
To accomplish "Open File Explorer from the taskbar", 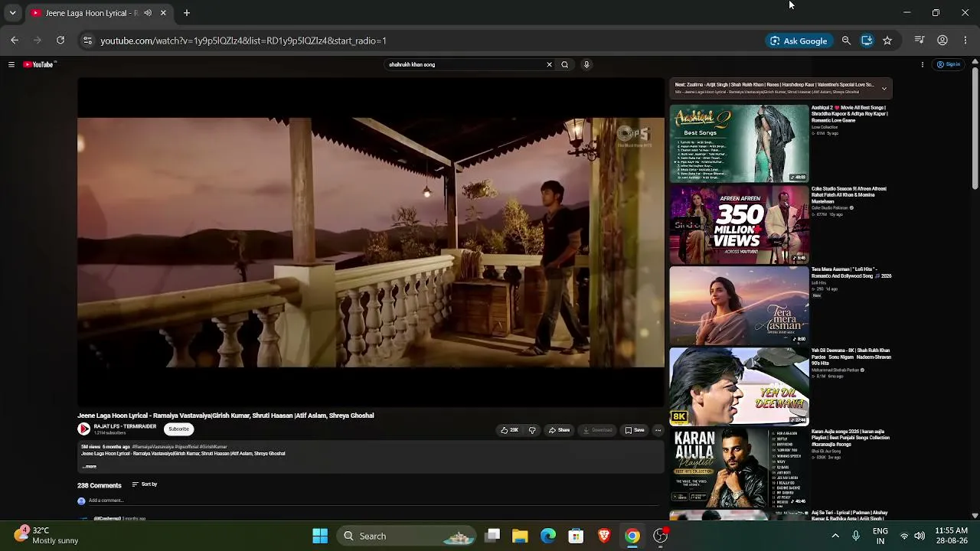I will (x=521, y=536).
